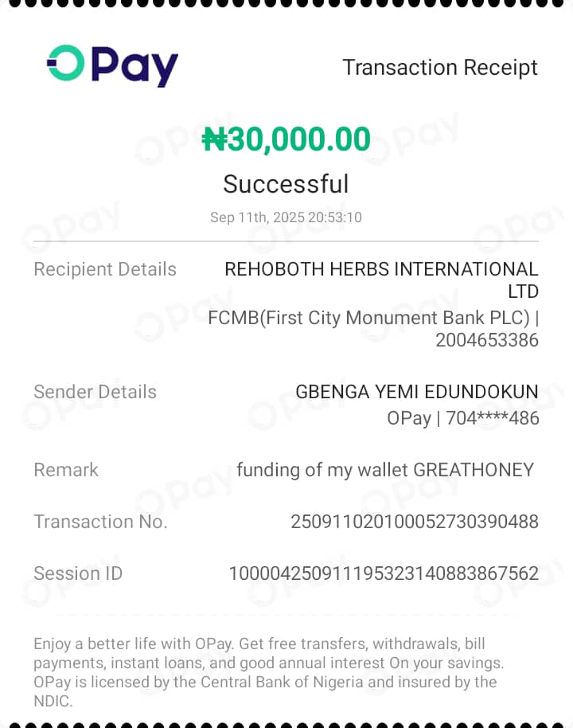Click the Remark label
573x728 pixels.
click(66, 470)
